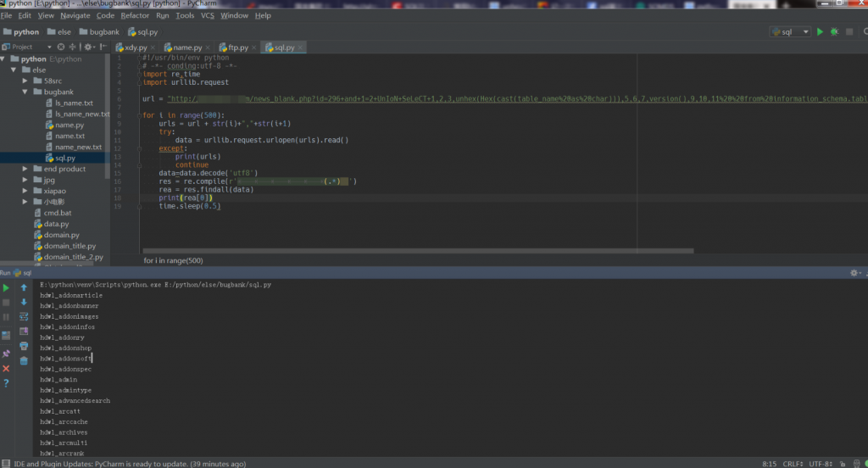Close the sql.py editor tab
Screen dimensions: 868x468
(301, 47)
